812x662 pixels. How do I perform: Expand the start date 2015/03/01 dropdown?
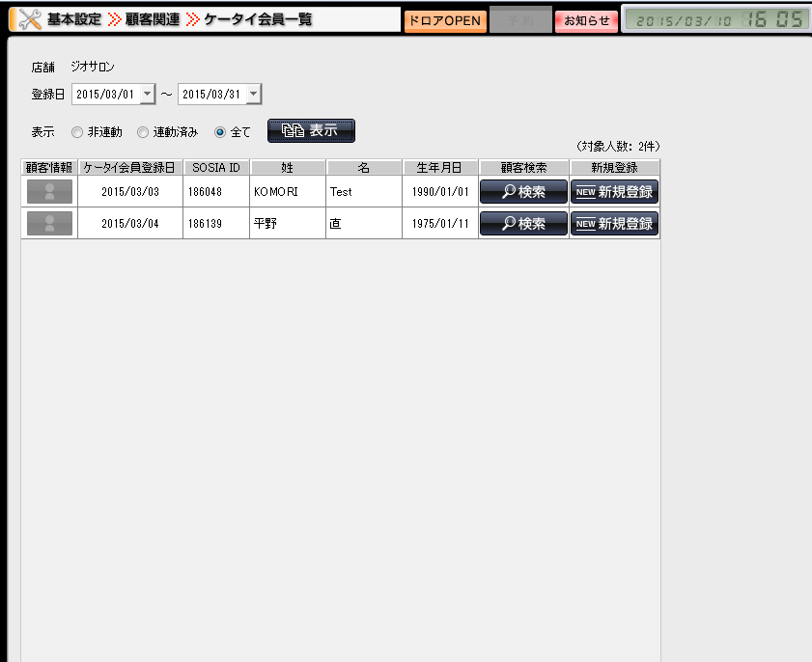pyautogui.click(x=147, y=94)
